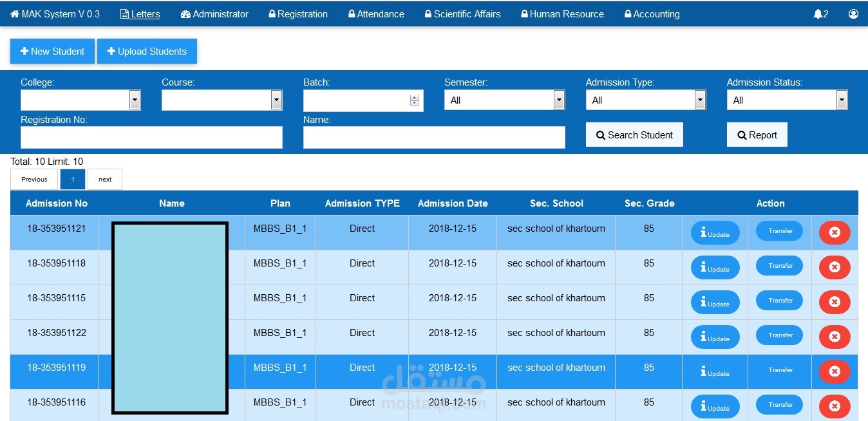Click 2018-12-15 date in row 18-353951118

coord(453,263)
